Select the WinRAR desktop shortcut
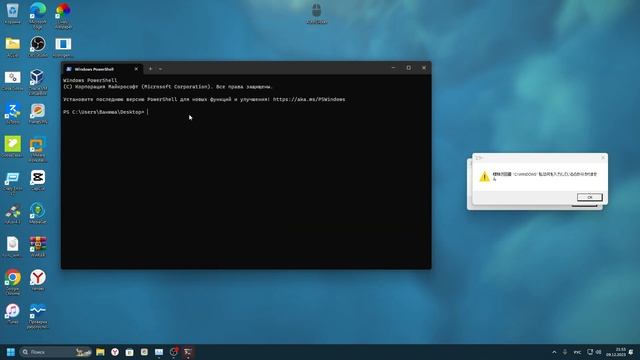The width and height of the screenshot is (640, 360). coord(38,247)
